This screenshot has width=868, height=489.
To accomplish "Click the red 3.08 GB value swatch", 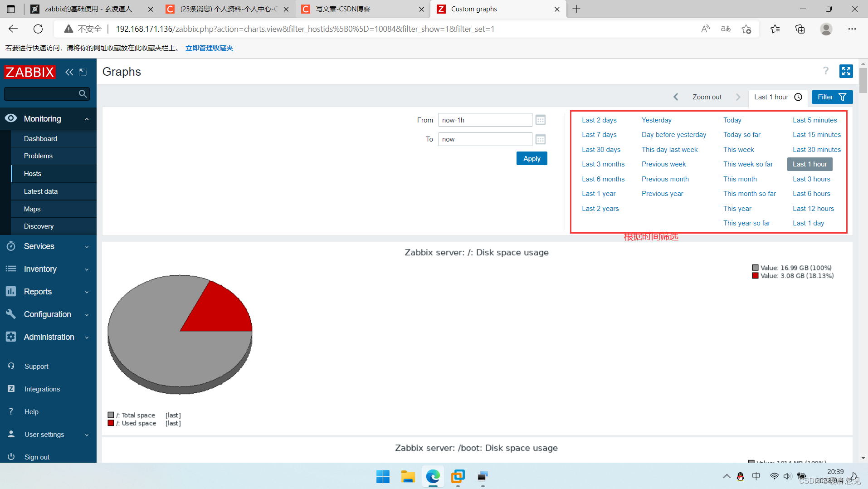I will click(x=755, y=275).
